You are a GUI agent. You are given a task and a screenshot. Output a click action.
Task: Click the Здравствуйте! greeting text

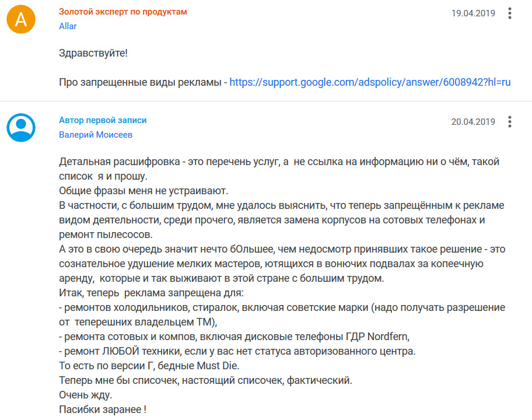click(x=93, y=53)
